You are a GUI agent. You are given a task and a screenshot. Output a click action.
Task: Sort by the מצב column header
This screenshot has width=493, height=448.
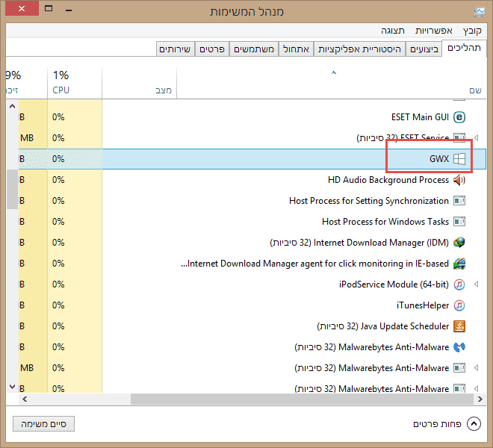click(139, 82)
